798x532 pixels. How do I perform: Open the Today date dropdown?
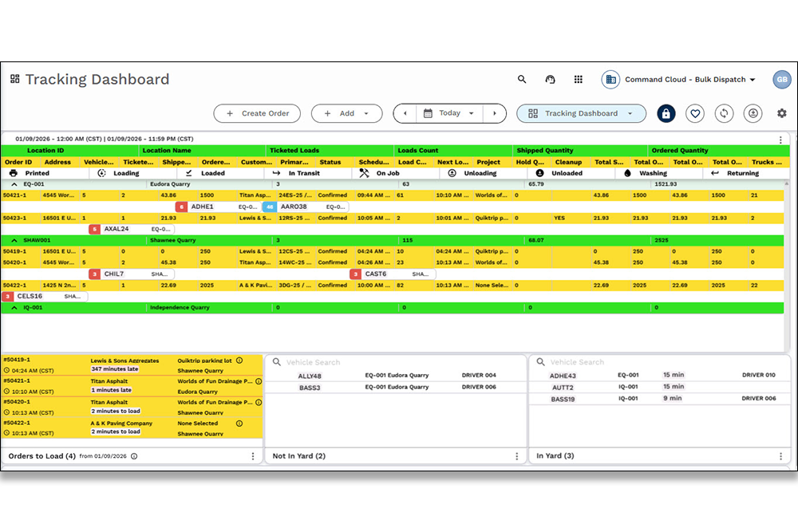(471, 113)
